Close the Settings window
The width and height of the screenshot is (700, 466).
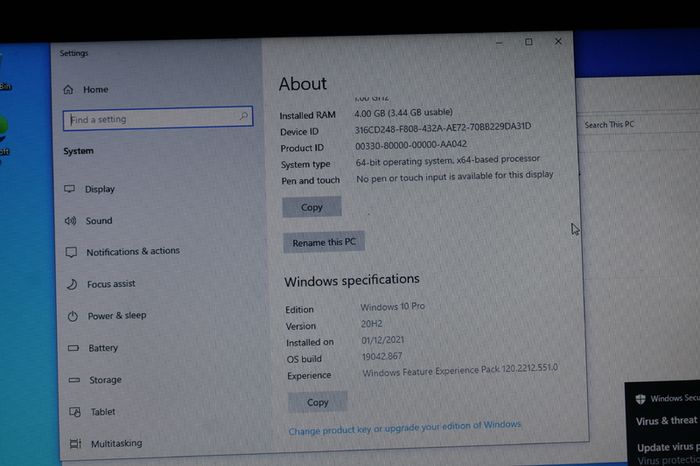tap(558, 41)
